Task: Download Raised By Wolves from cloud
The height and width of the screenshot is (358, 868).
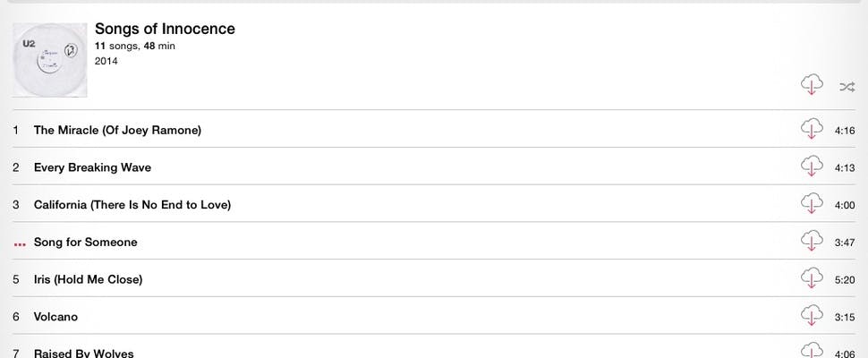Action: [812, 350]
